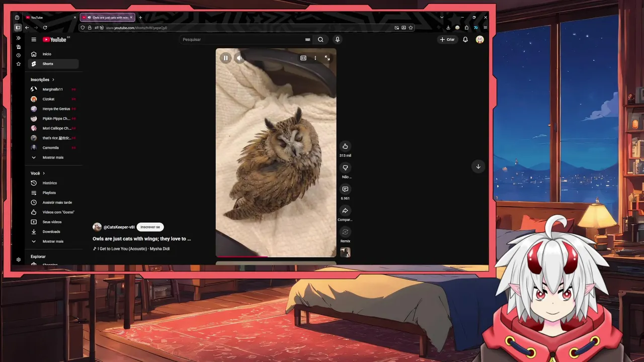Click the search magnifier button
The image size is (644, 362).
click(x=320, y=39)
